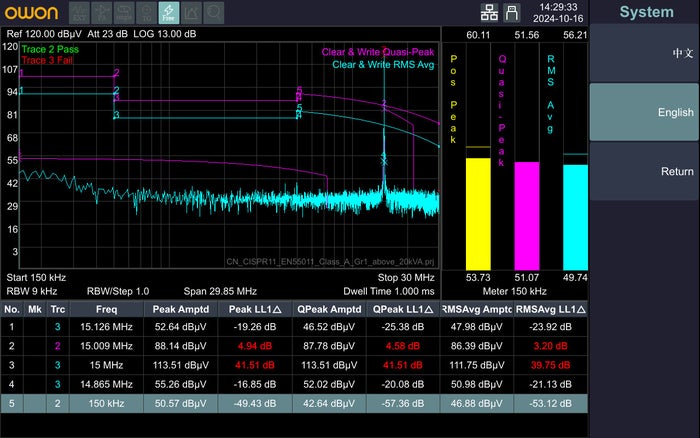
Task: Click the magenta Quasi-Peak meter bar
Action: click(x=527, y=216)
